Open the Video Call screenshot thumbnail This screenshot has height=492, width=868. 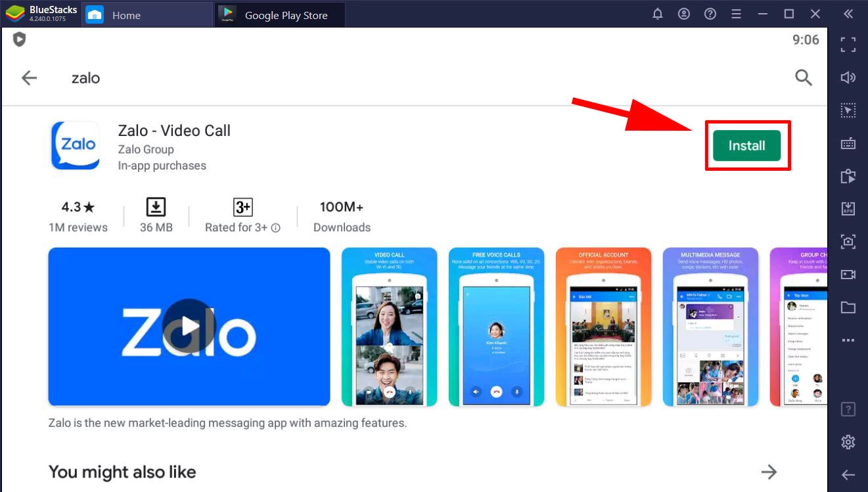tap(389, 326)
